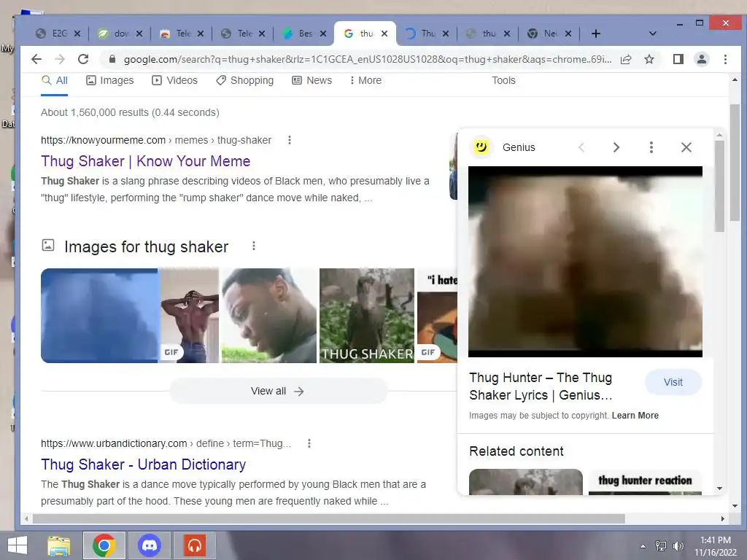Click the preview panel scrollbar

(719, 186)
